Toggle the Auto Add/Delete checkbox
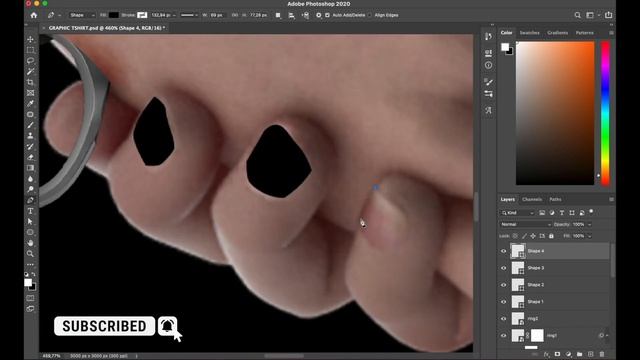The width and height of the screenshot is (640, 360). [327, 15]
